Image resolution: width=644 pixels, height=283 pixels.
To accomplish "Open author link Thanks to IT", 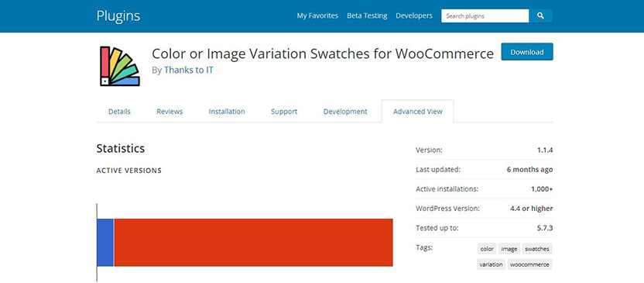I will 189,70.
